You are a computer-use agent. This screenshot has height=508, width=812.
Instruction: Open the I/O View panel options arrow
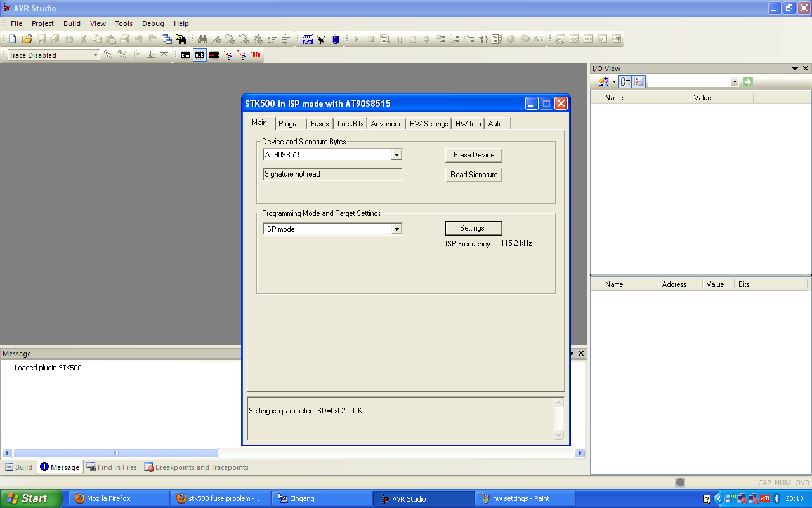click(x=795, y=69)
